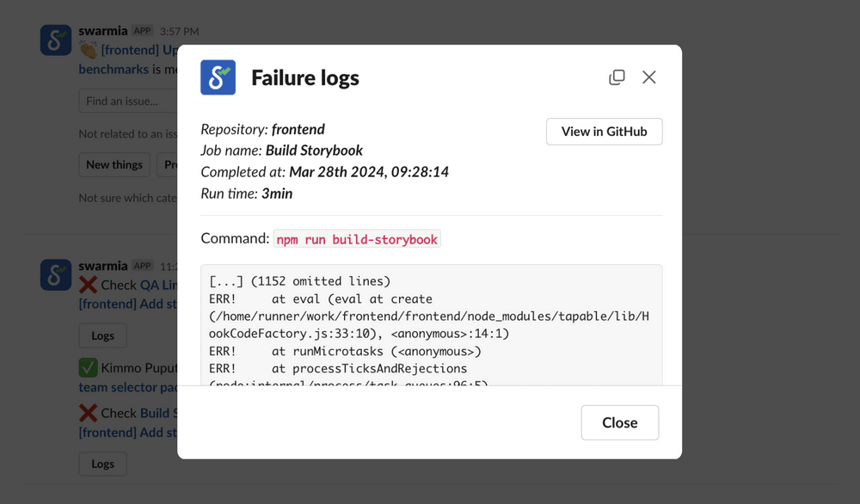Dismiss the dialog with the X icon
Screen dimensions: 860x504
[x=649, y=77]
